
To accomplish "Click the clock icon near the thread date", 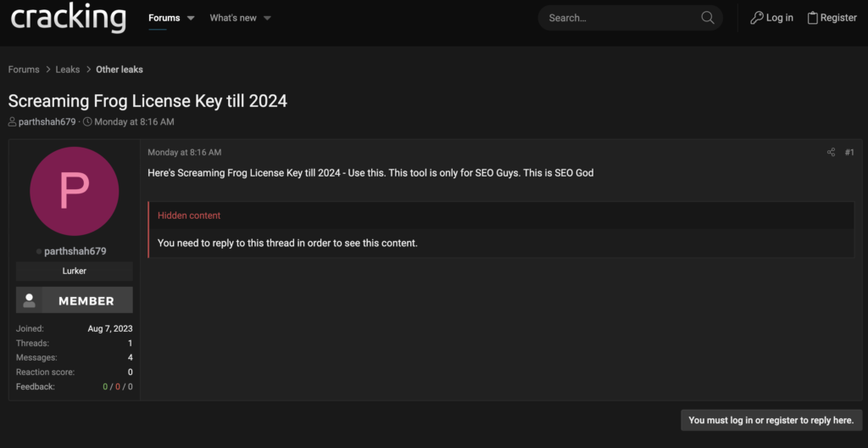I will (x=87, y=122).
